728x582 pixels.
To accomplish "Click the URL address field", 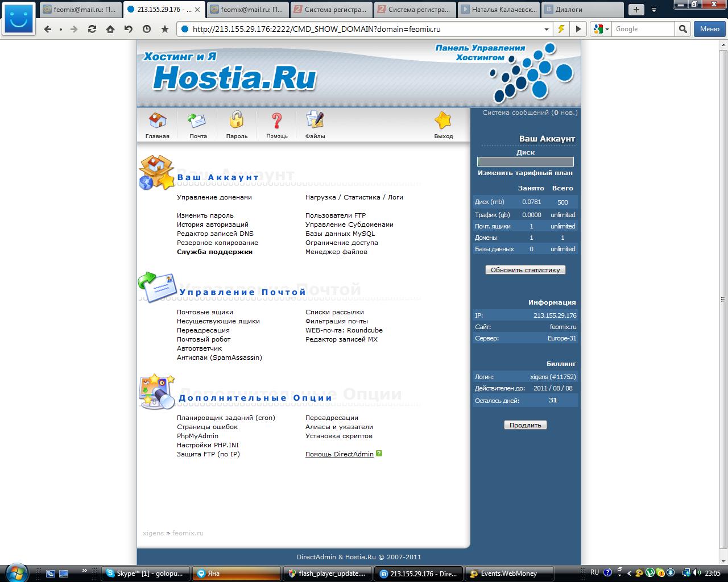I will (x=365, y=29).
